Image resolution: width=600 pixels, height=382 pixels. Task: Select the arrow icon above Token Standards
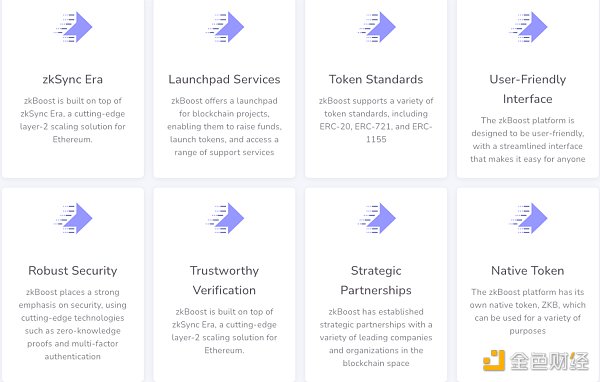[376, 27]
